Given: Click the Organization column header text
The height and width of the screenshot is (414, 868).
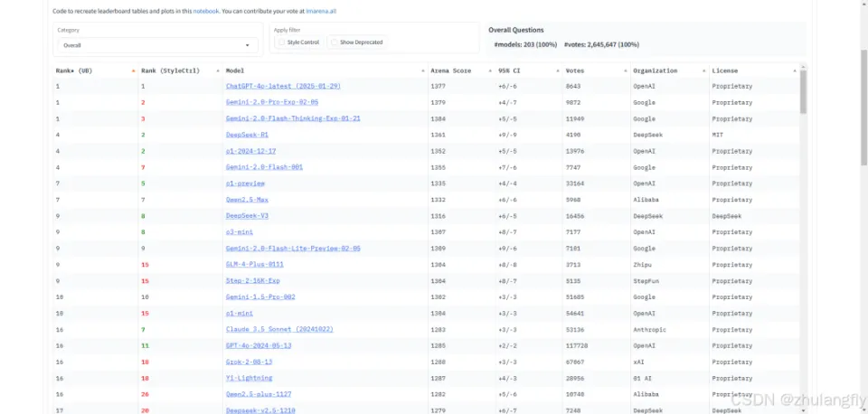Looking at the screenshot, I should (655, 71).
